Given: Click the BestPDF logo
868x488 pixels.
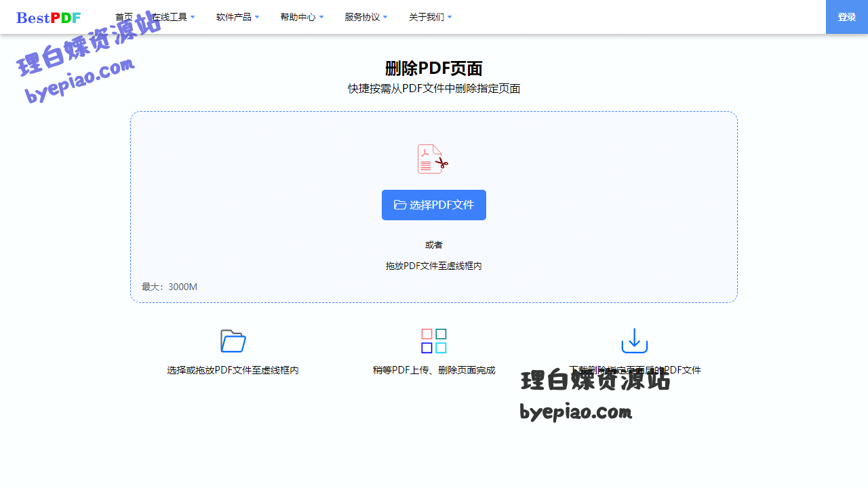Looking at the screenshot, I should [x=49, y=18].
